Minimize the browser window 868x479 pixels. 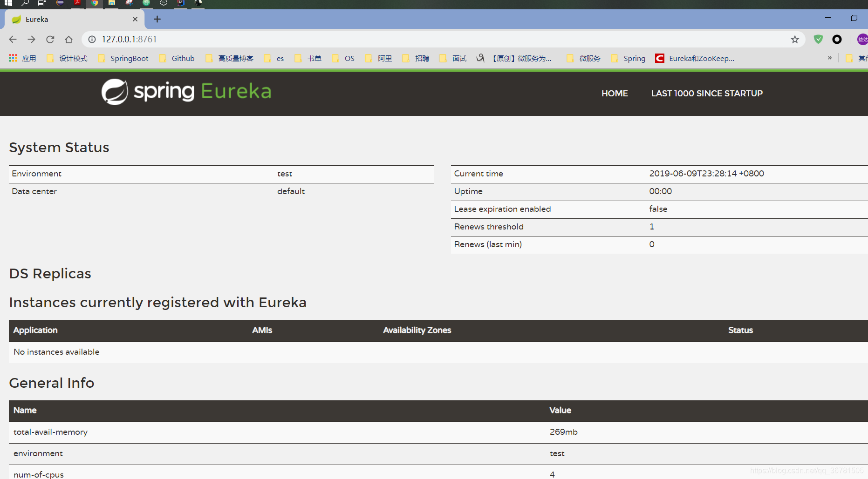828,18
